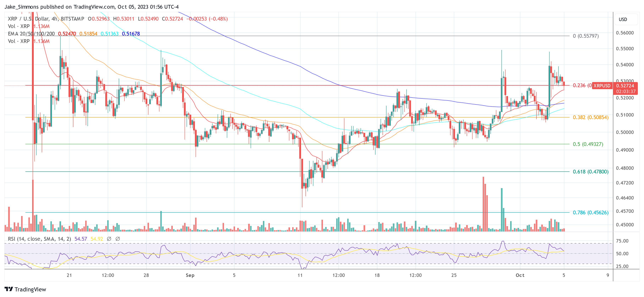Click the Oct date marker on time axis
644x297 pixels.
[x=520, y=275]
